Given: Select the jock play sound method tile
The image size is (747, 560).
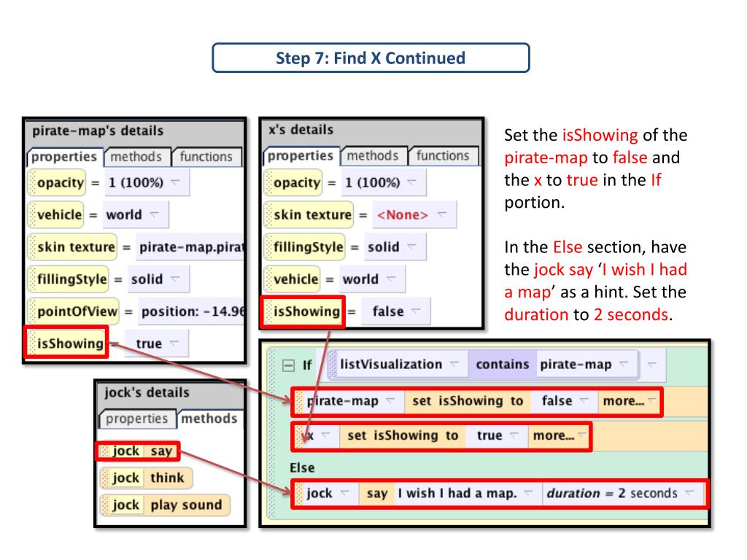Looking at the screenshot, I should [x=165, y=505].
